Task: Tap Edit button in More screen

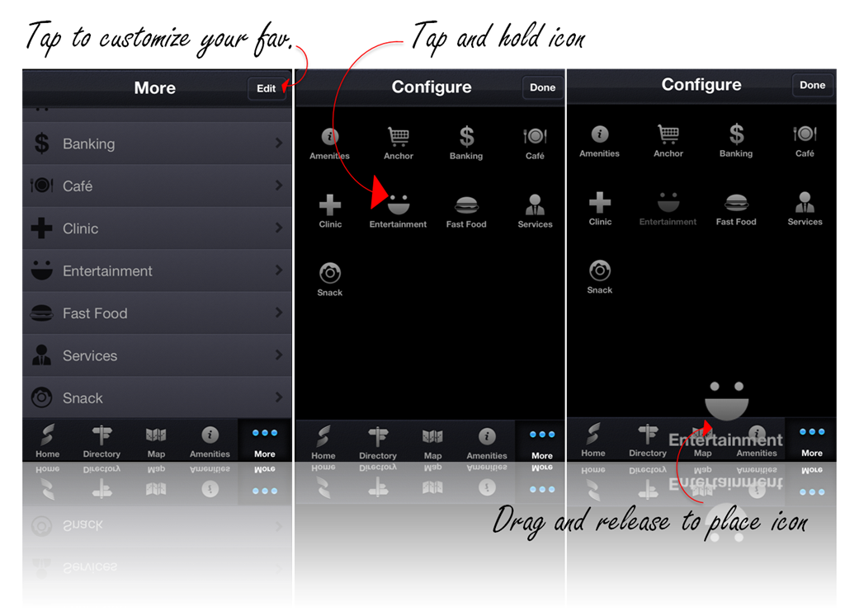Action: click(x=267, y=88)
